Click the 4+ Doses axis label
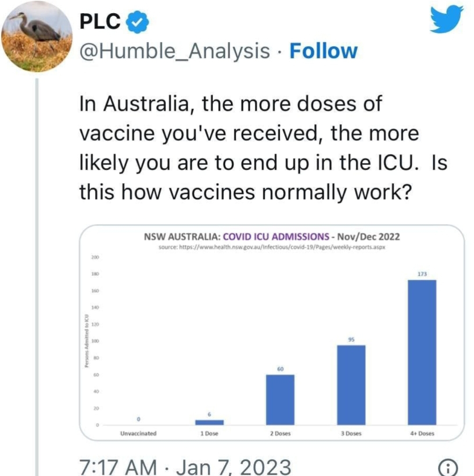The width and height of the screenshot is (474, 476). click(x=422, y=433)
